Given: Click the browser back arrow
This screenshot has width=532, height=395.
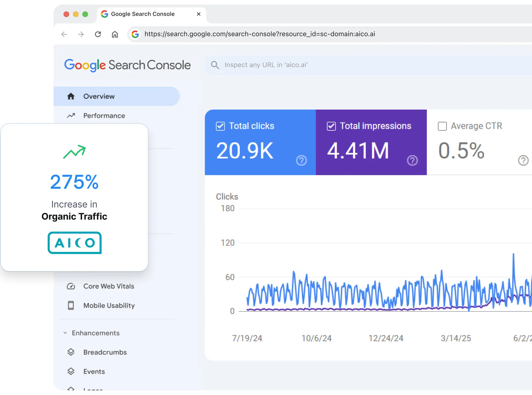Looking at the screenshot, I should pyautogui.click(x=64, y=34).
